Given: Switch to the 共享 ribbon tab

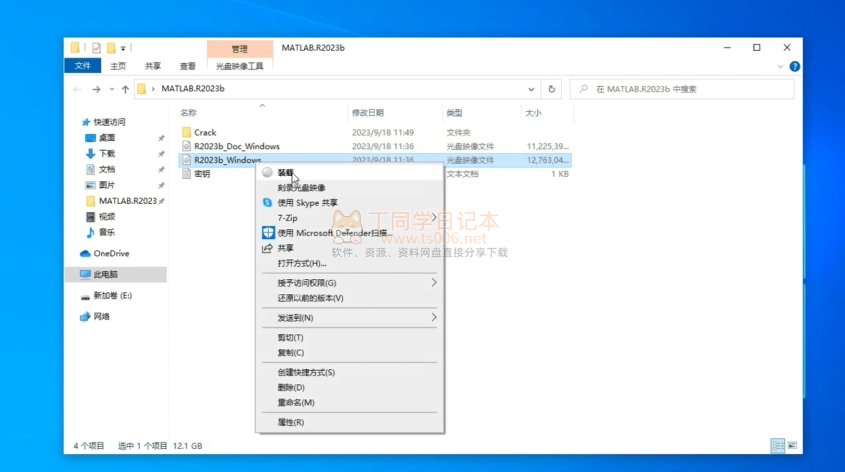Looking at the screenshot, I should [x=153, y=66].
